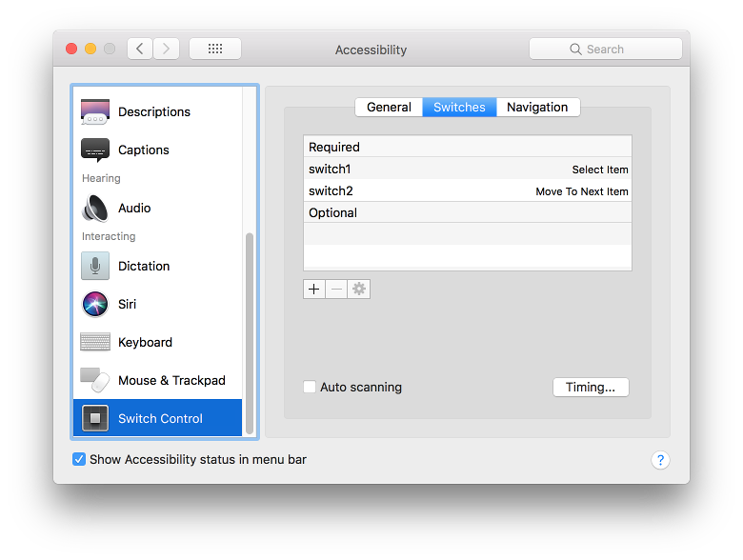
Task: Show all preferences grid button
Action: coord(215,49)
